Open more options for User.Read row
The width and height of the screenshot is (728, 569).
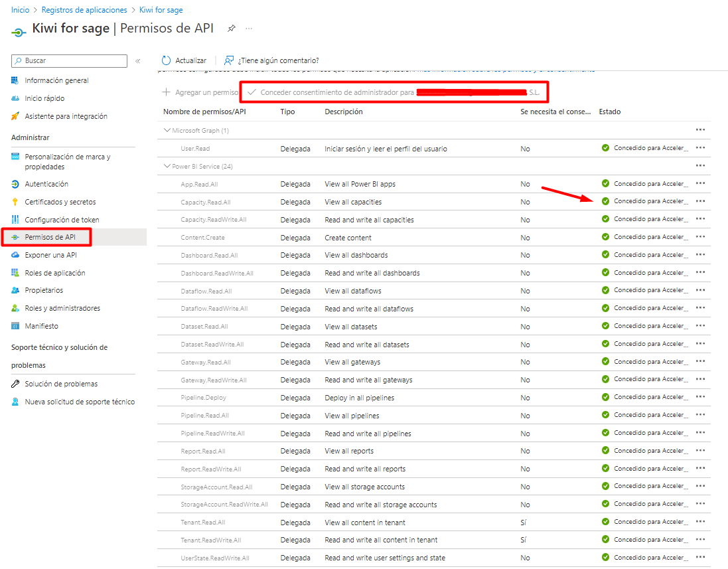pyautogui.click(x=700, y=147)
